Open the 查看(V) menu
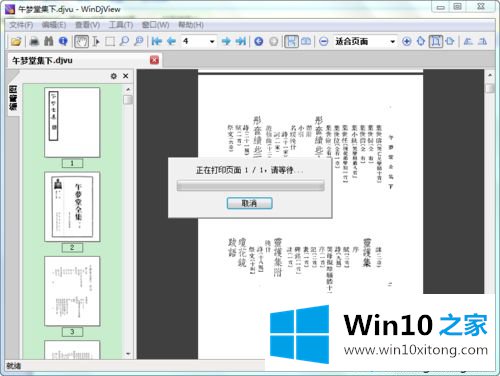500x376 pixels. (x=87, y=25)
